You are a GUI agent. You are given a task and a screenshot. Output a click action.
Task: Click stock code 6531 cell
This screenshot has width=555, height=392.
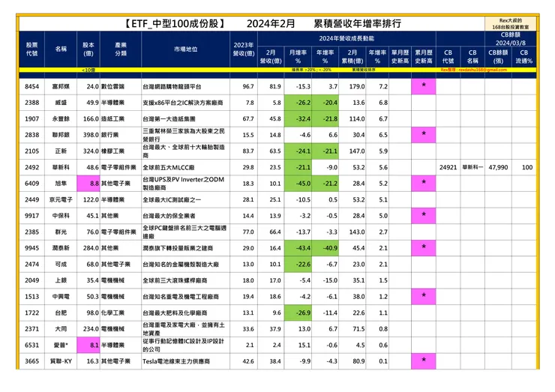[31, 346]
